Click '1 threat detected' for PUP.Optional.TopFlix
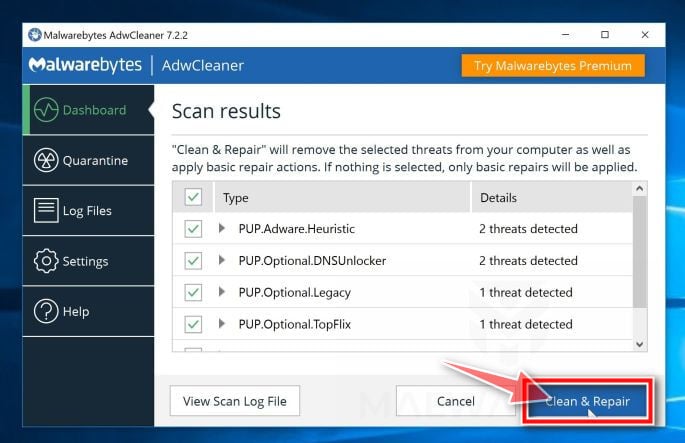 click(x=526, y=325)
